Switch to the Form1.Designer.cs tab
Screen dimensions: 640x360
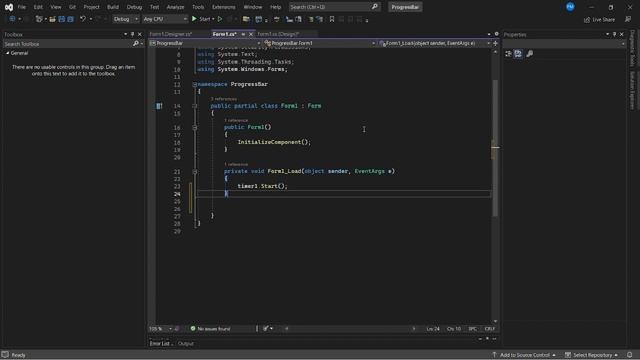tap(171, 34)
